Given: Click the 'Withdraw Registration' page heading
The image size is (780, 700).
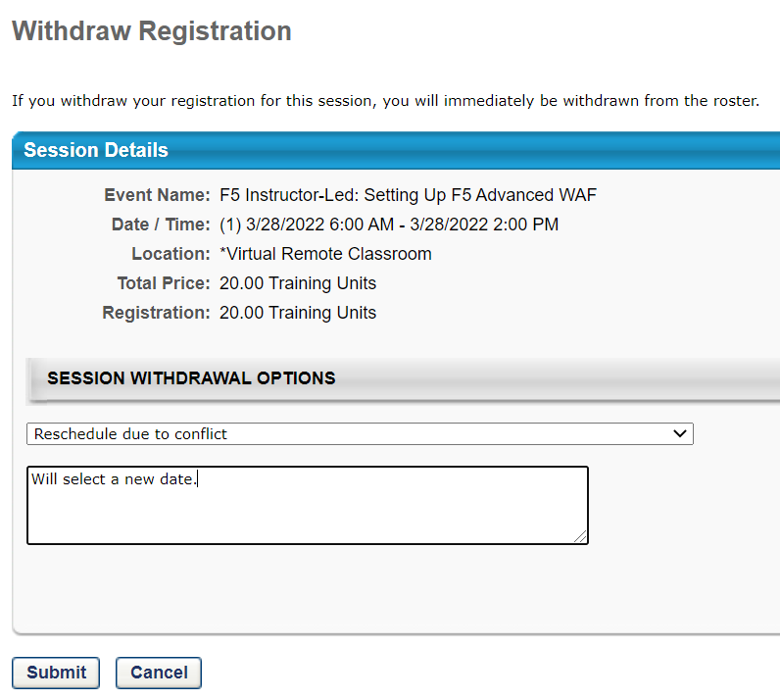Looking at the screenshot, I should click(152, 30).
